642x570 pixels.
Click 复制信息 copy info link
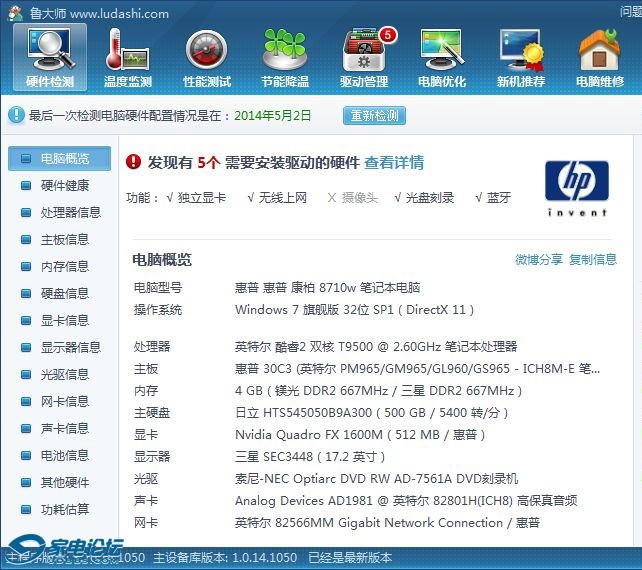click(x=593, y=260)
